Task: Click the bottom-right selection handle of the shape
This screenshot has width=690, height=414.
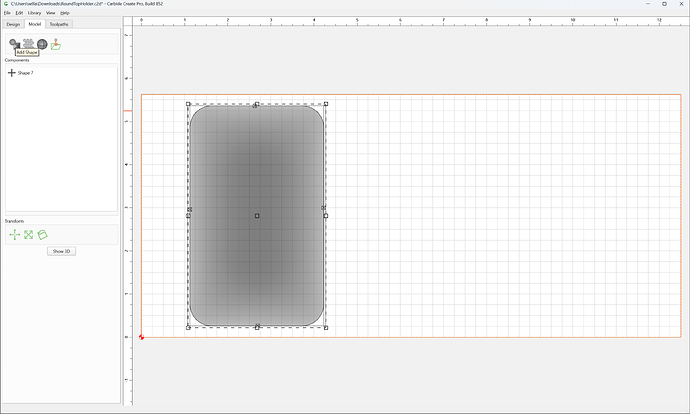Action: [326, 328]
